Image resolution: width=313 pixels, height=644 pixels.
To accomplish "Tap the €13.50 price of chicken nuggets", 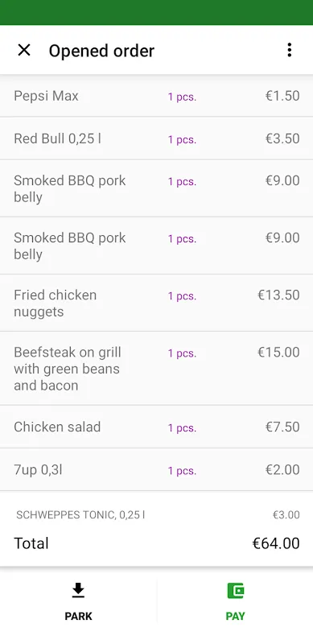I will [x=278, y=295].
